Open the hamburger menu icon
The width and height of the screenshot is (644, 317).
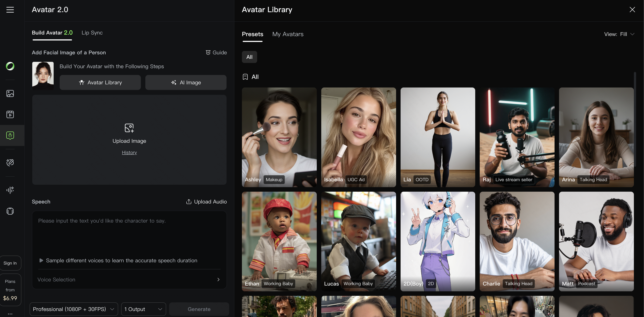(x=10, y=10)
